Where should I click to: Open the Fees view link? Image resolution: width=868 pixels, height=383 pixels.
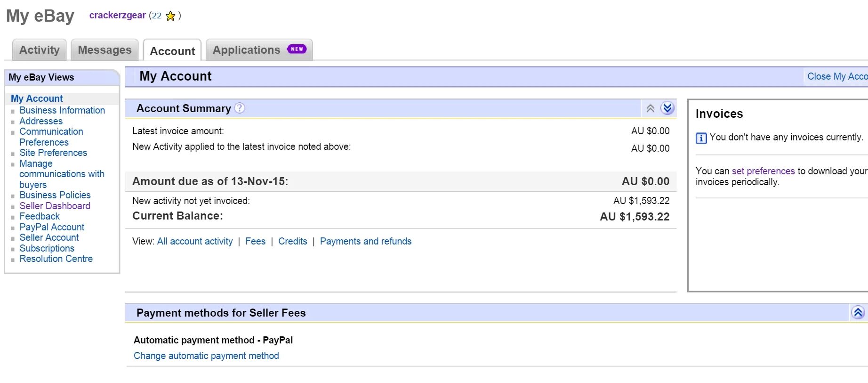point(255,241)
